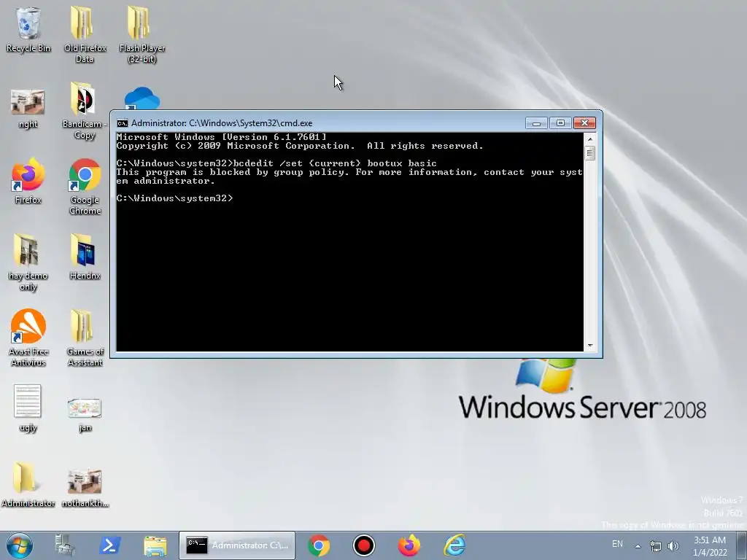Open the Games of Assistant folder

[x=85, y=338]
